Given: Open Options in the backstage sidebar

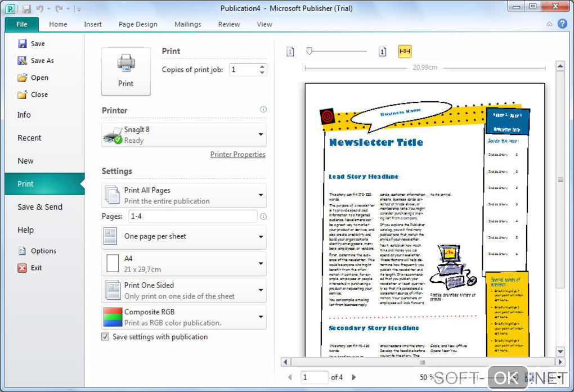Looking at the screenshot, I should click(37, 251).
